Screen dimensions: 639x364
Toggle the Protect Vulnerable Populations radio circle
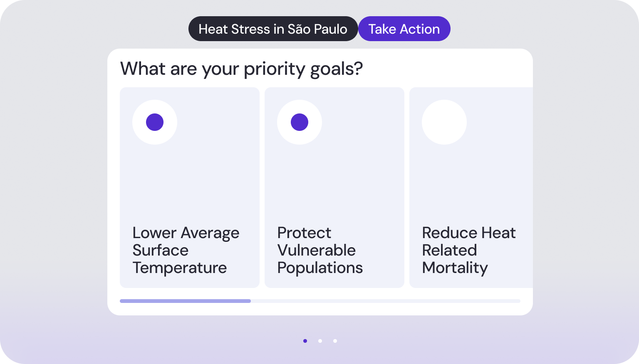[300, 122]
